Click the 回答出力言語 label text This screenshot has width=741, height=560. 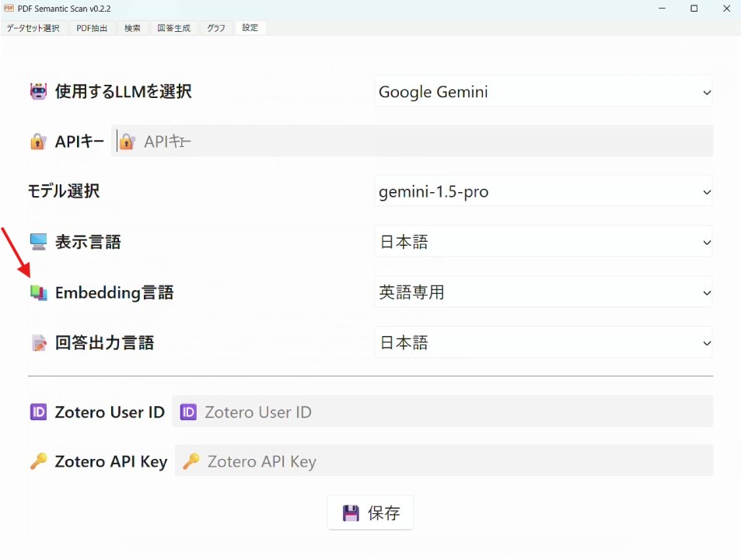[104, 343]
